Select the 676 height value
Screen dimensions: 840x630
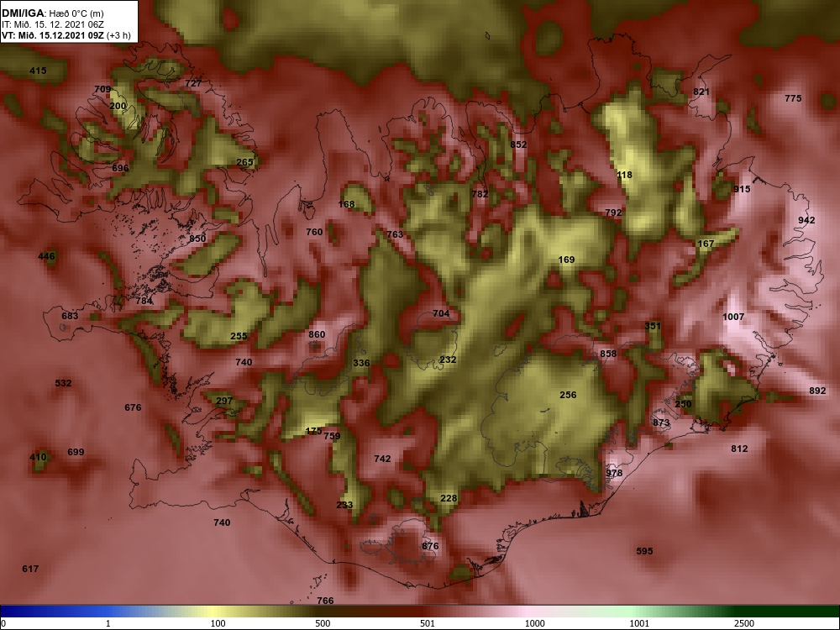(133, 407)
